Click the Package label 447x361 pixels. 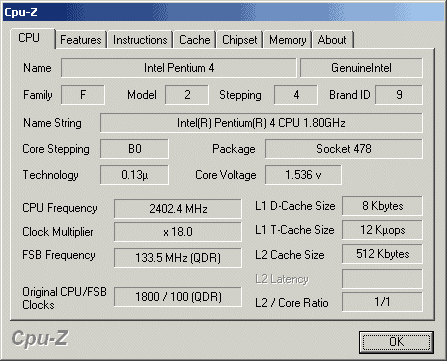234,149
